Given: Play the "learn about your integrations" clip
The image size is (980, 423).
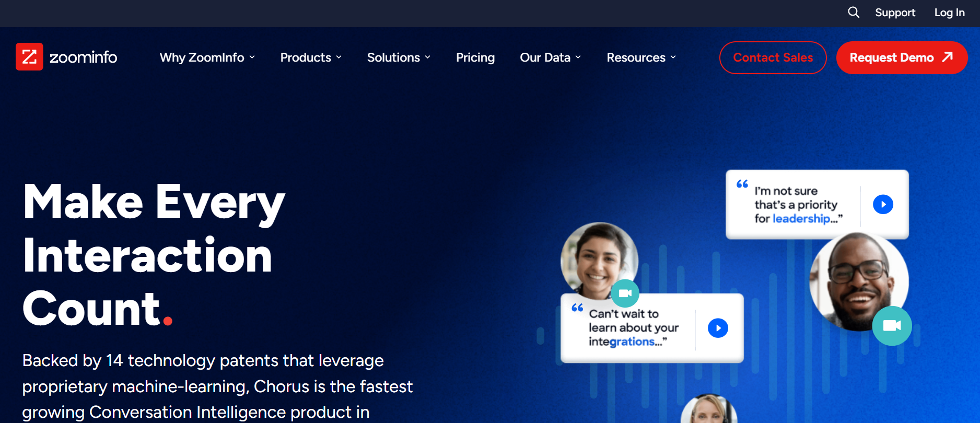Looking at the screenshot, I should (718, 328).
